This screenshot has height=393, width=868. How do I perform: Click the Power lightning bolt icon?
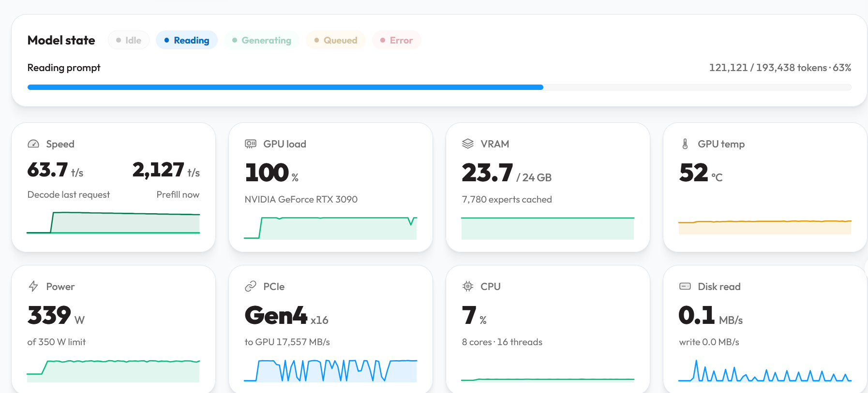(x=33, y=286)
